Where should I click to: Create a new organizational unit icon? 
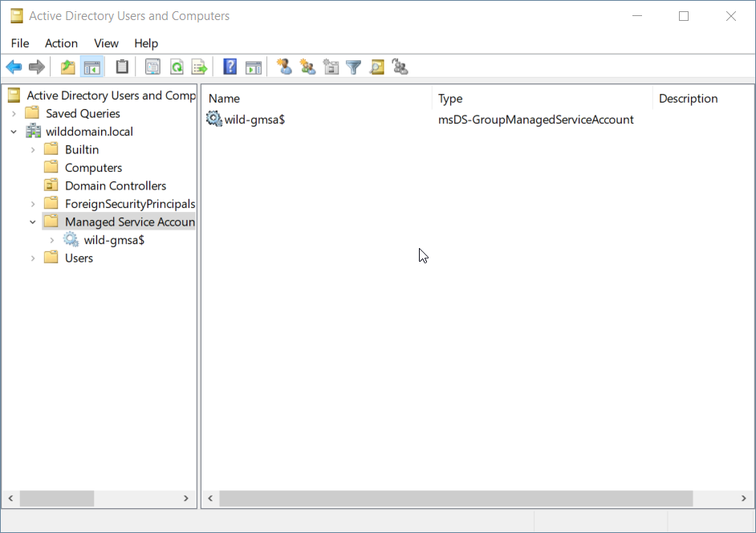pos(331,67)
